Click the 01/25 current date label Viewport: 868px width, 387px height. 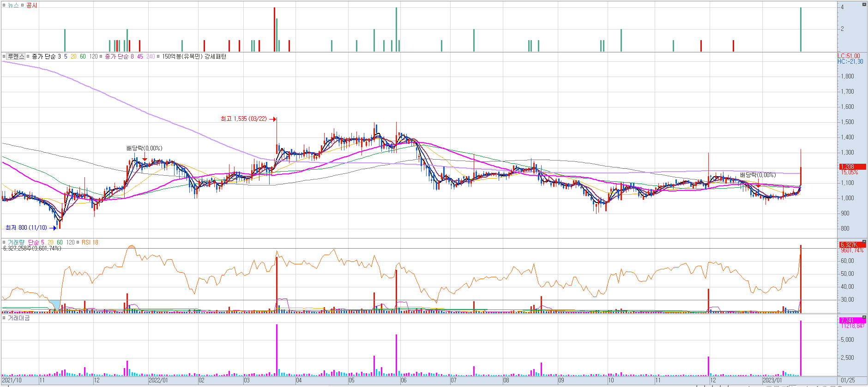(x=848, y=381)
